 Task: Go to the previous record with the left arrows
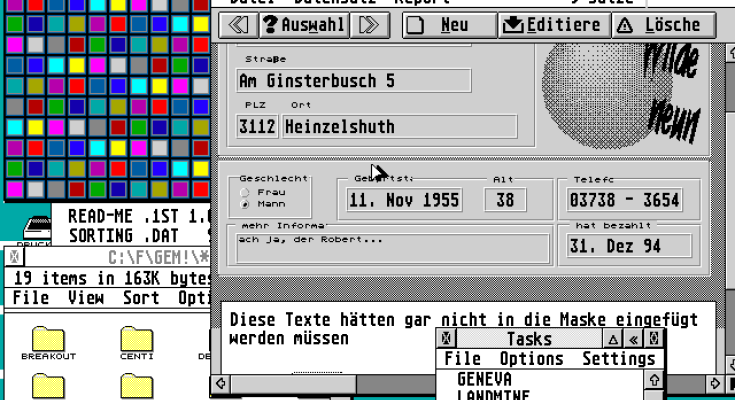pos(237,25)
